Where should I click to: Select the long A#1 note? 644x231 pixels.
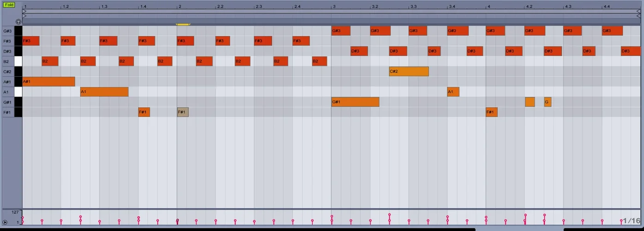click(x=48, y=82)
